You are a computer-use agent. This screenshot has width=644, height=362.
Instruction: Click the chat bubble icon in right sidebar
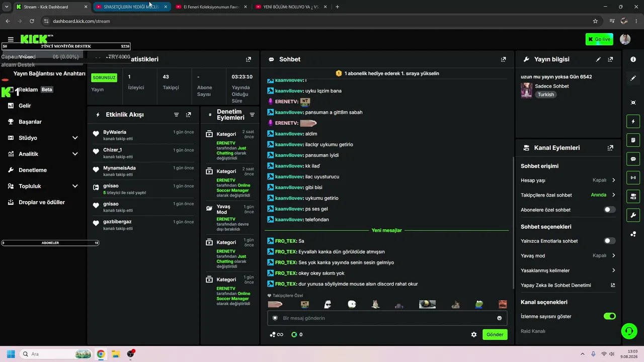[633, 159]
